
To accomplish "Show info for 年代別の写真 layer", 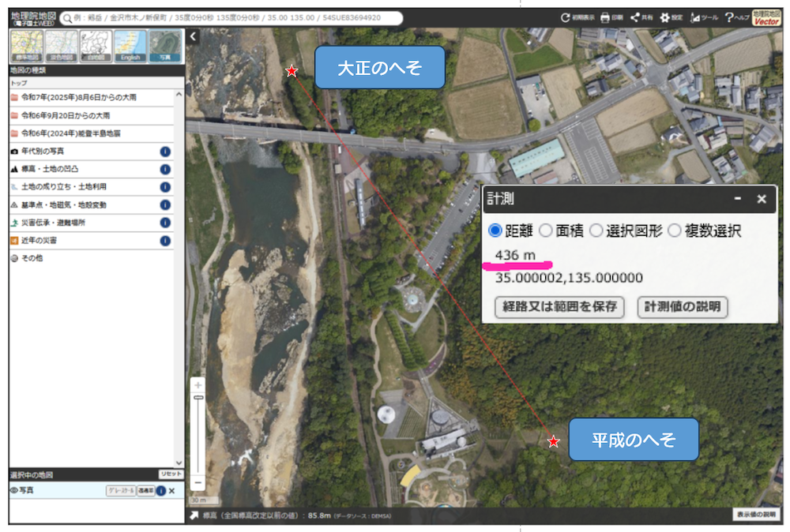I will tap(165, 151).
